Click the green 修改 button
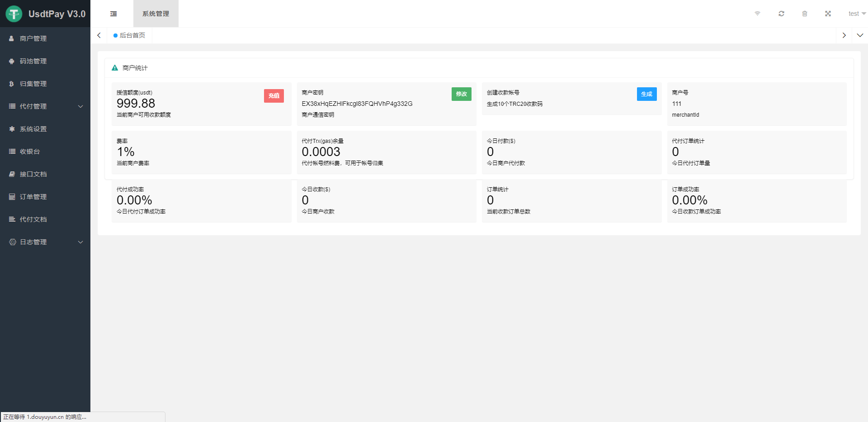 point(462,94)
